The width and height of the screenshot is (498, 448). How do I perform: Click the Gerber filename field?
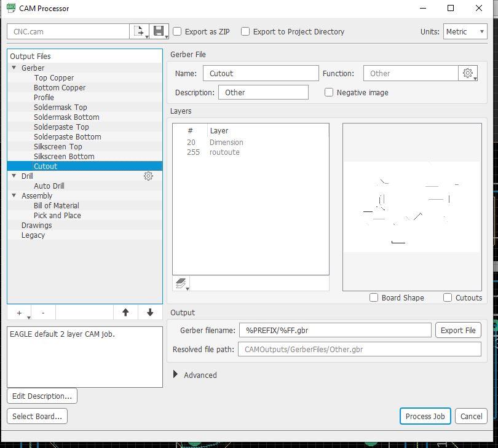tap(335, 330)
